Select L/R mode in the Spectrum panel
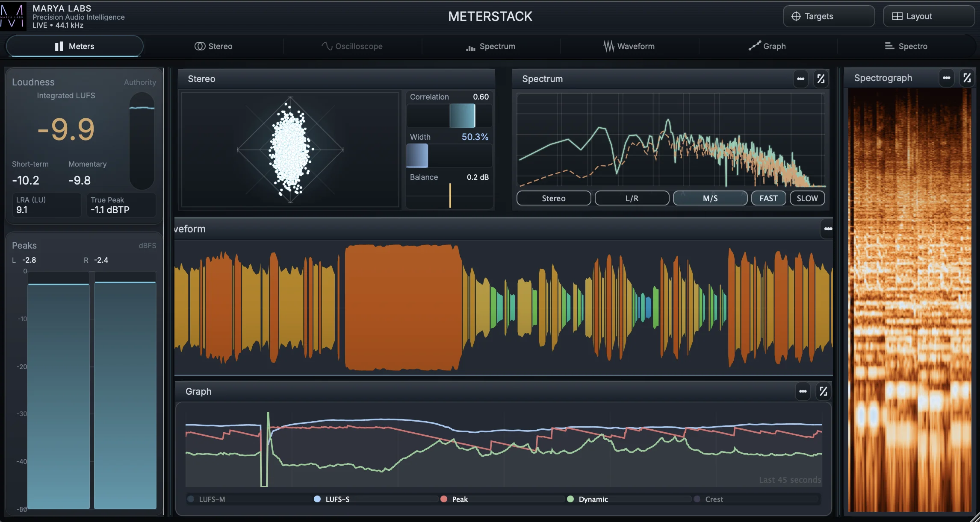980x522 pixels. [632, 198]
